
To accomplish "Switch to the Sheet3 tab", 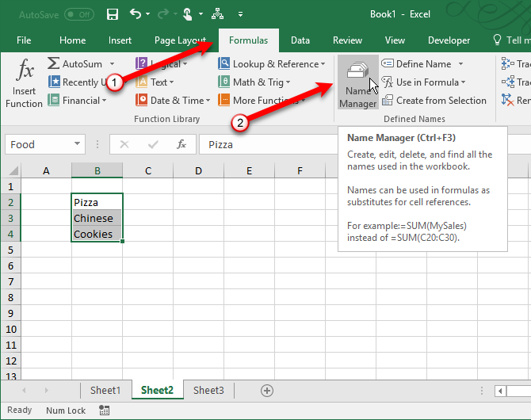I will pyautogui.click(x=208, y=390).
